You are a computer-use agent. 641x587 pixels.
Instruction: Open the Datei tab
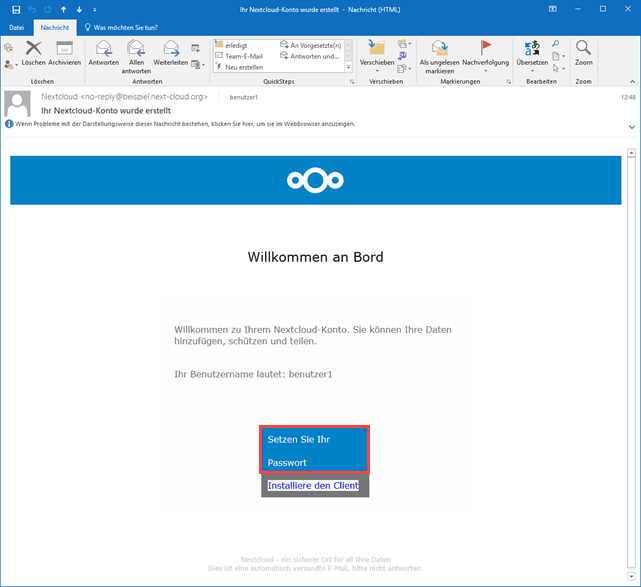click(16, 27)
